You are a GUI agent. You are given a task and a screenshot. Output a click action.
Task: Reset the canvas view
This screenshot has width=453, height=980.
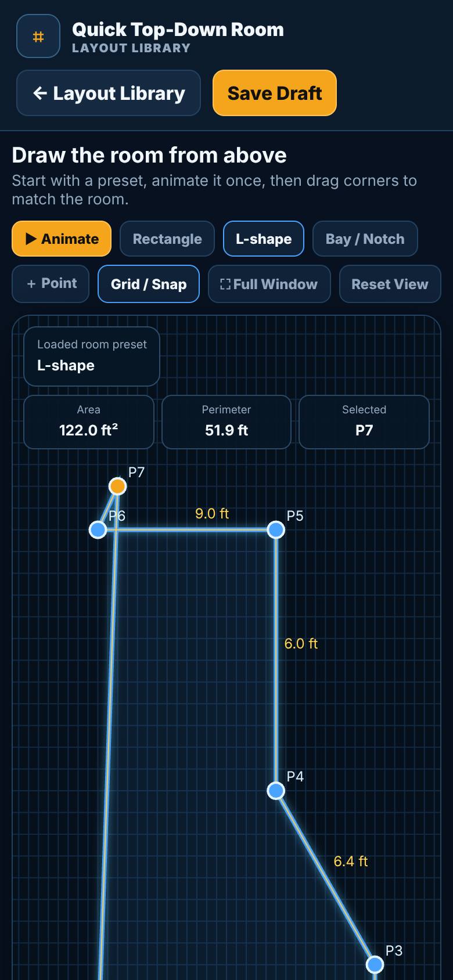coord(390,284)
